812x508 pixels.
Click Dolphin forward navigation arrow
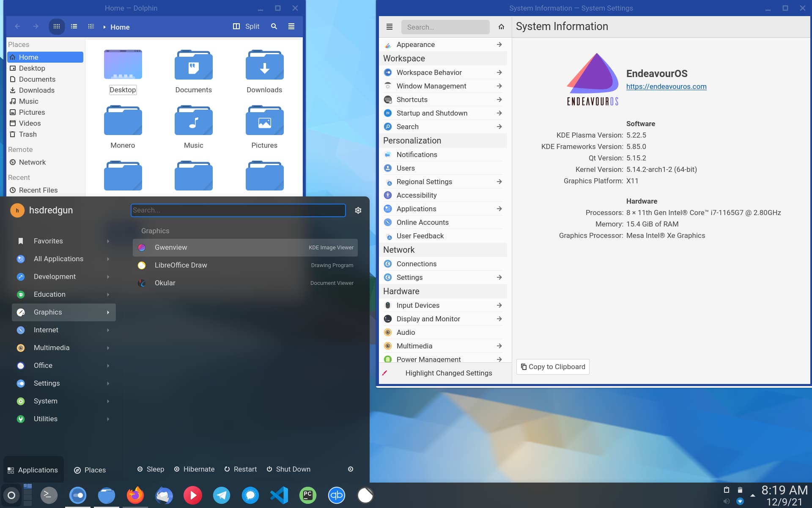[36, 27]
